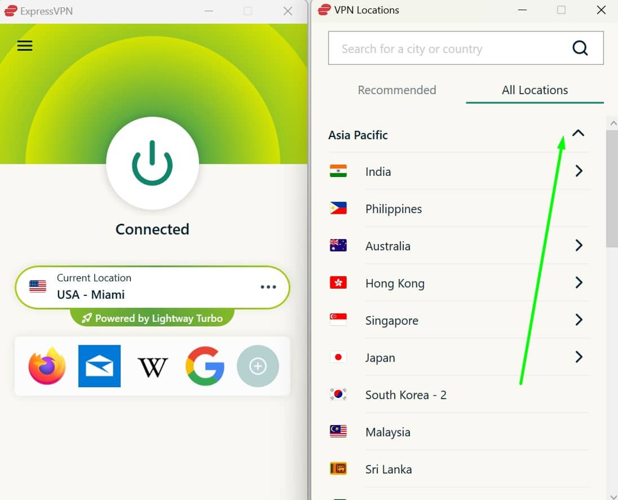This screenshot has width=618, height=500.
Task: Expand Japan server locations
Action: (579, 357)
